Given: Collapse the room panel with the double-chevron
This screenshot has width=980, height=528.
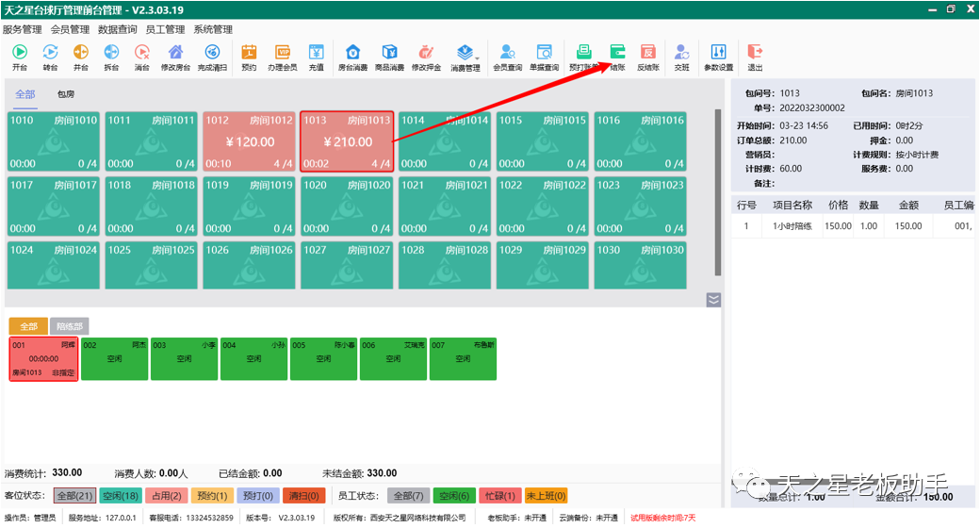Looking at the screenshot, I should (x=713, y=300).
